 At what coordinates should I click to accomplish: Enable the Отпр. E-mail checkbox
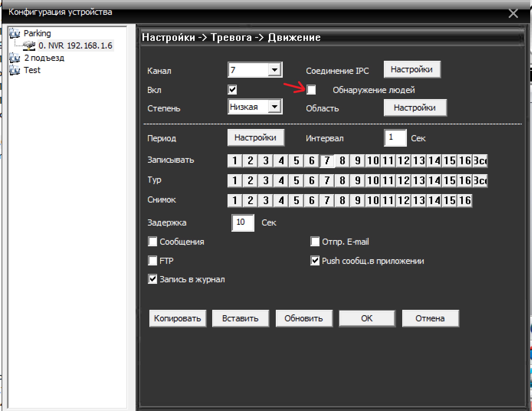315,241
